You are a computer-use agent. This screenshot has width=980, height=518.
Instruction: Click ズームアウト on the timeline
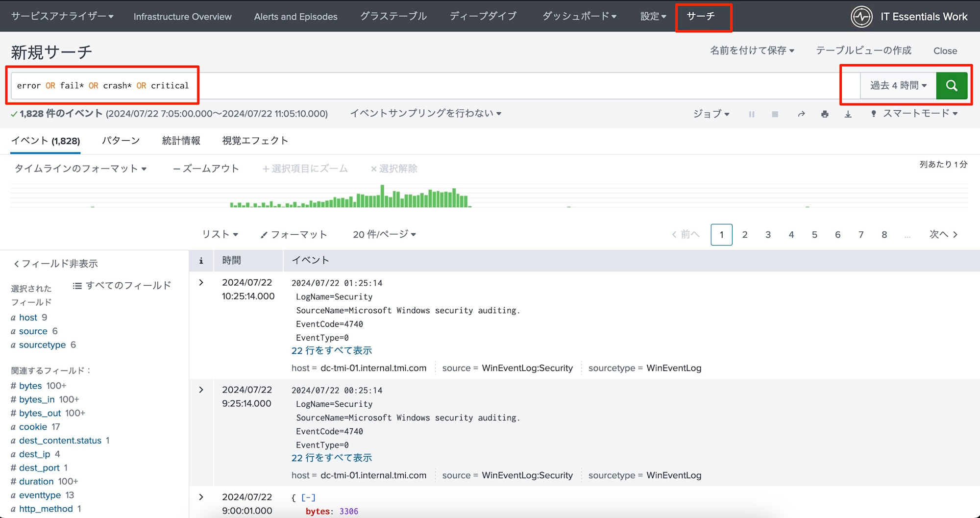tap(206, 169)
